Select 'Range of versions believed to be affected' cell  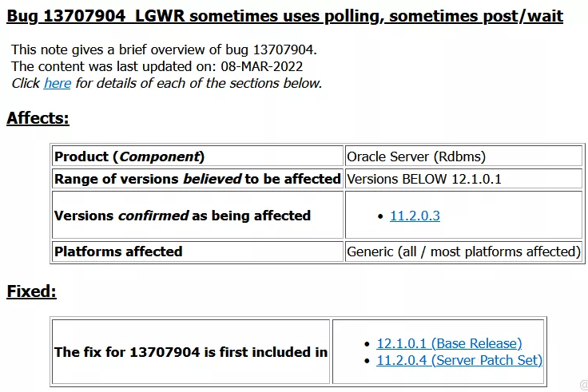coord(197,179)
